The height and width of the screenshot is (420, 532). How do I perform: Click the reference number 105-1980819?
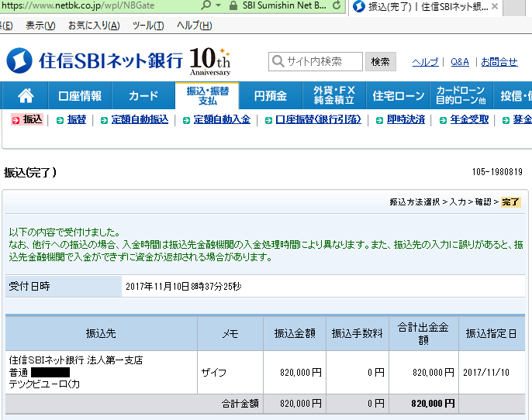tap(497, 172)
